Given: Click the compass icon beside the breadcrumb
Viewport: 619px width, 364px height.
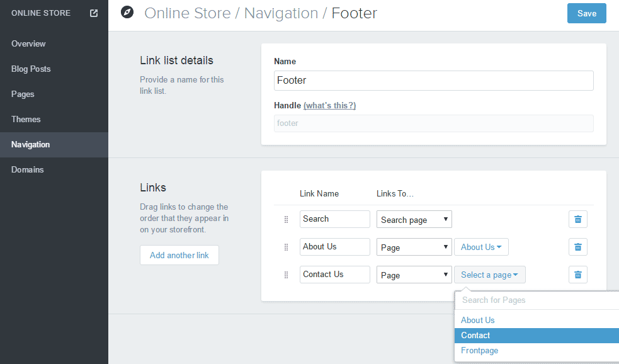Looking at the screenshot, I should pos(127,13).
